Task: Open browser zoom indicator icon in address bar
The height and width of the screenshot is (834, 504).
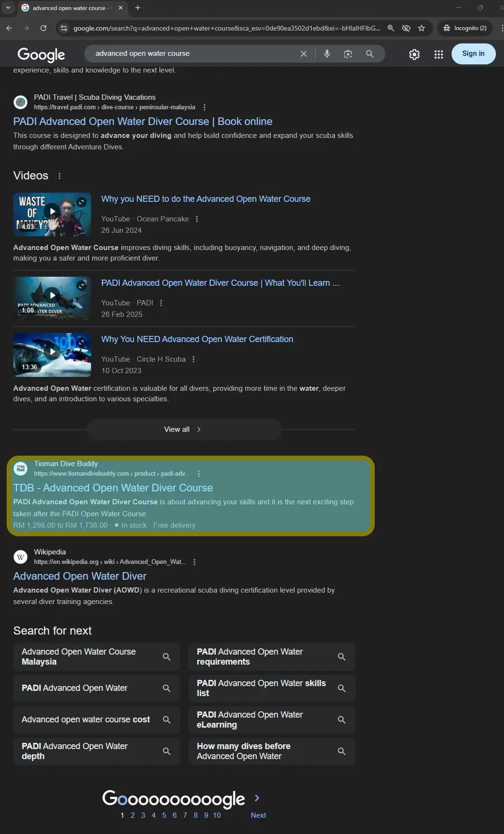Action: [x=391, y=28]
